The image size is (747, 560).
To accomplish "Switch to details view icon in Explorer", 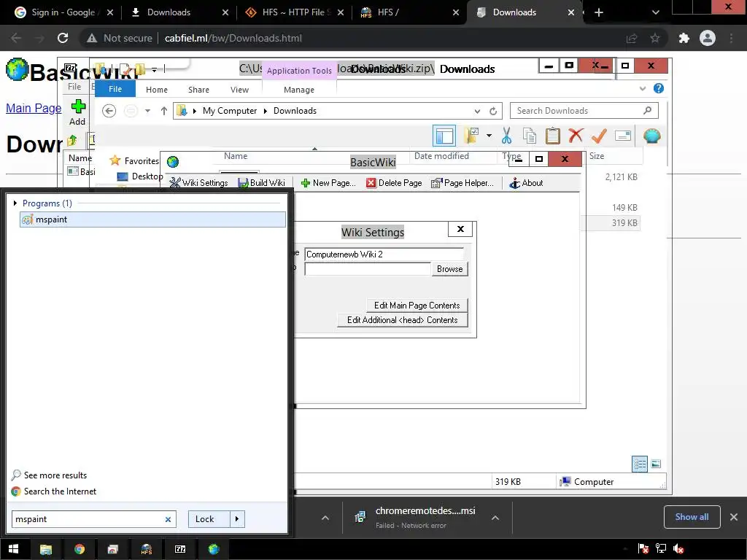I will pos(640,464).
